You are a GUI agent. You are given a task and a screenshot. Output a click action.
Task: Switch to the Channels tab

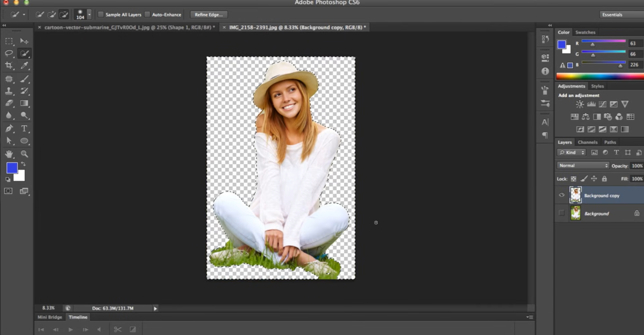pos(588,142)
